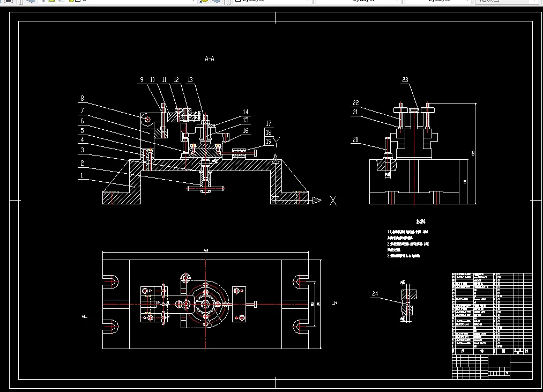Select part balloon number 6
Image resolution: width=543 pixels, height=392 pixels.
82,121
